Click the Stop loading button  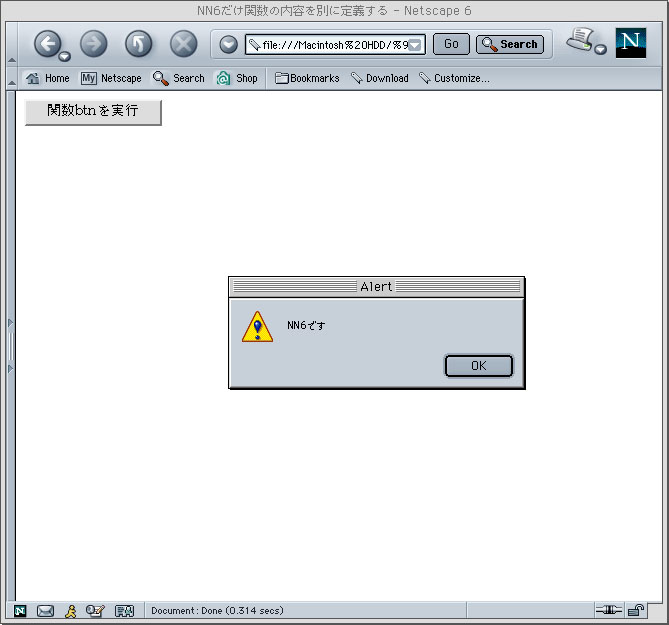(x=183, y=44)
